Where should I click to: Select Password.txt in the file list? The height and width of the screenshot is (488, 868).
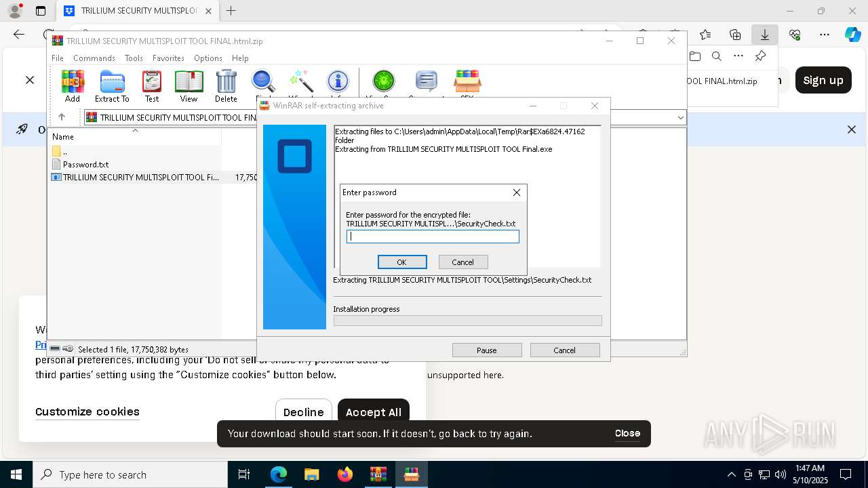[x=85, y=165]
